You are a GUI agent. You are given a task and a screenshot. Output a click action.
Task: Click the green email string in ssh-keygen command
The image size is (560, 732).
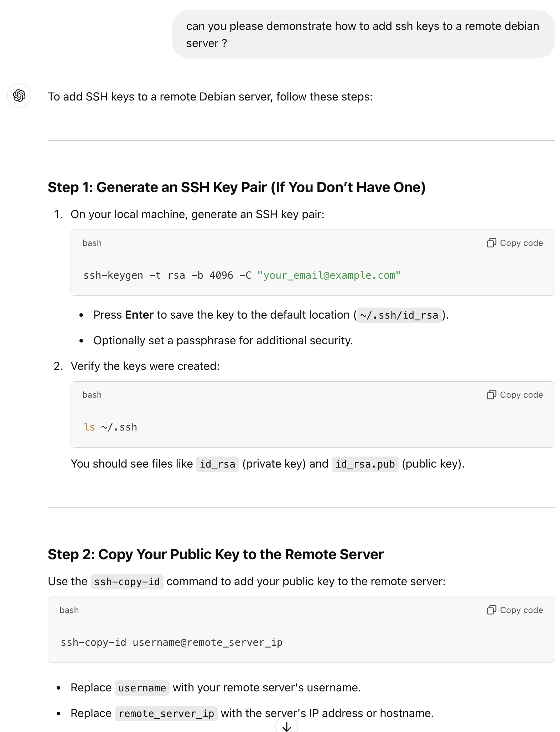[329, 275]
